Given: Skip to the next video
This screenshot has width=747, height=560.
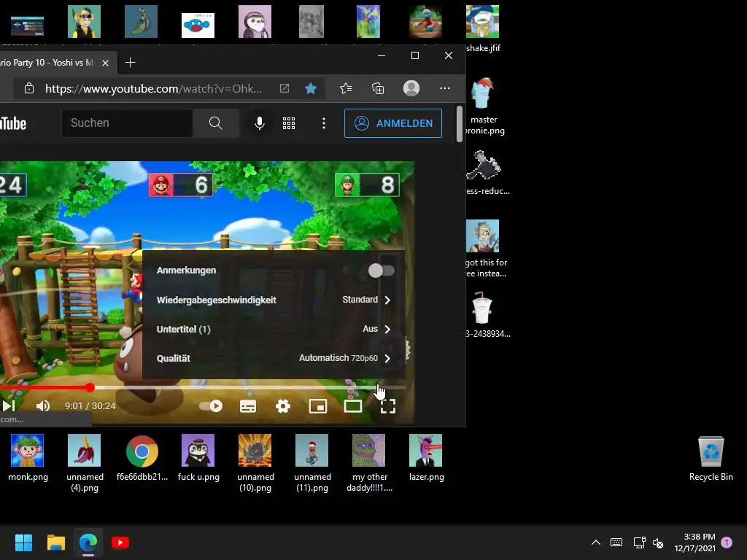Looking at the screenshot, I should tap(9, 405).
